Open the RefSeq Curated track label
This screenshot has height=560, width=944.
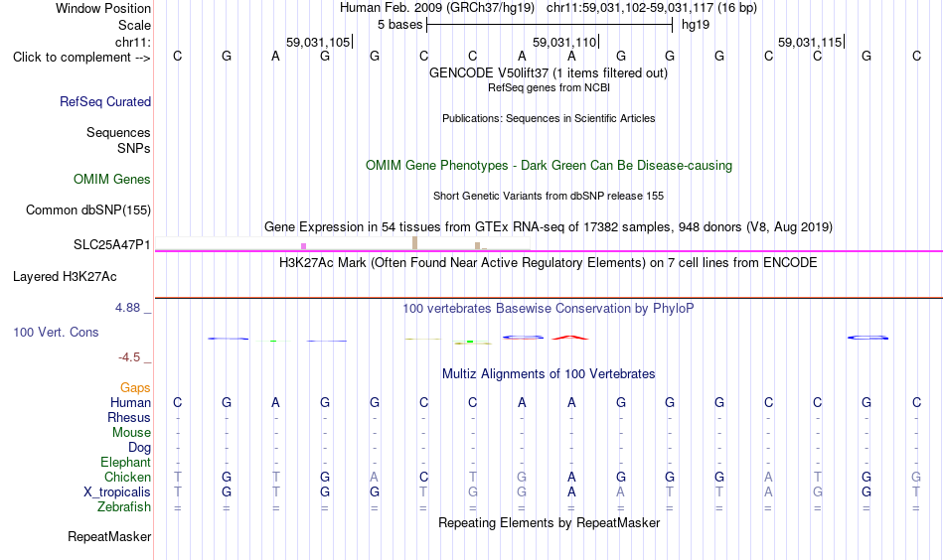(x=104, y=101)
